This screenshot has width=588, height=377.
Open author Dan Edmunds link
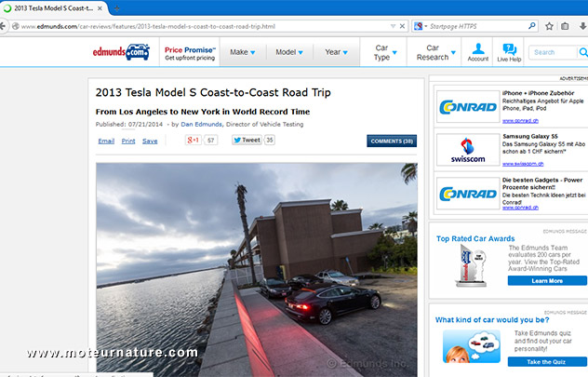(x=201, y=124)
